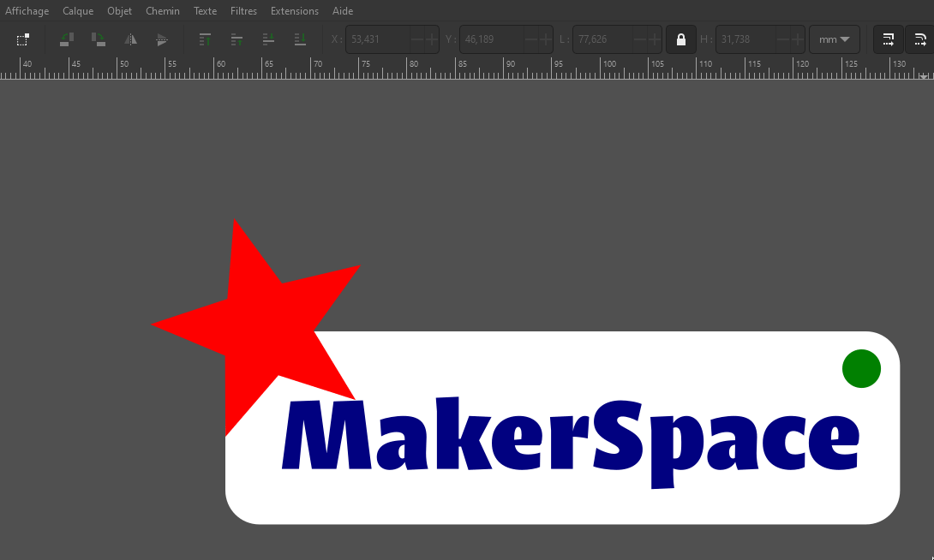Lower selection one step
This screenshot has width=934, height=560.
tap(268, 39)
